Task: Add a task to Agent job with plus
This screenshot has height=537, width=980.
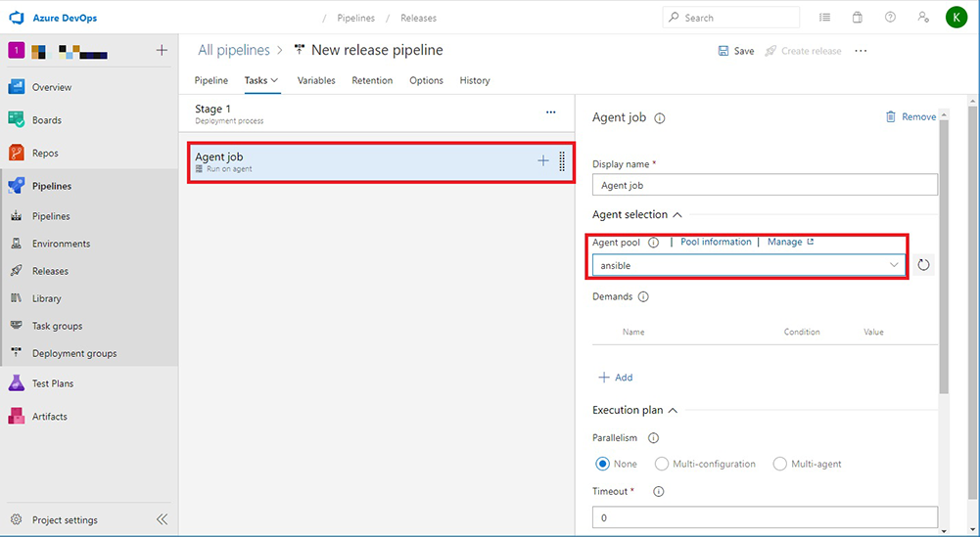Action: coord(543,161)
